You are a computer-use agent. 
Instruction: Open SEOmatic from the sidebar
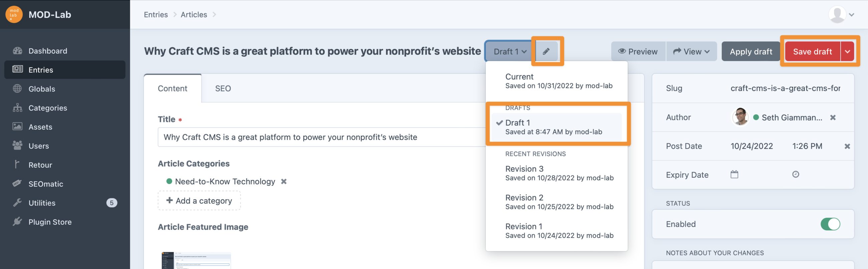(x=65, y=184)
